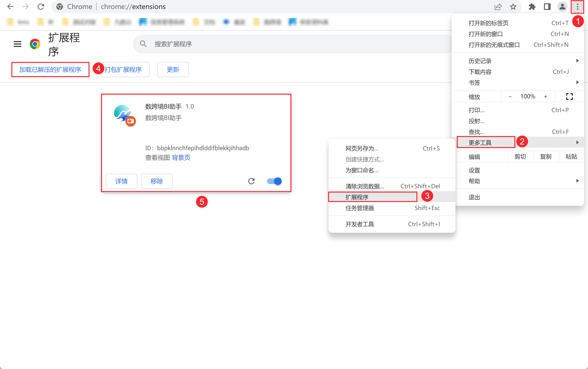Open the 背景页 link

[181, 157]
